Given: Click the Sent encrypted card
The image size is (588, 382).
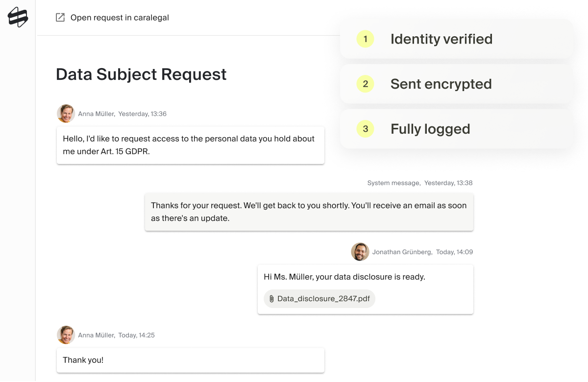Looking at the screenshot, I should tap(457, 84).
